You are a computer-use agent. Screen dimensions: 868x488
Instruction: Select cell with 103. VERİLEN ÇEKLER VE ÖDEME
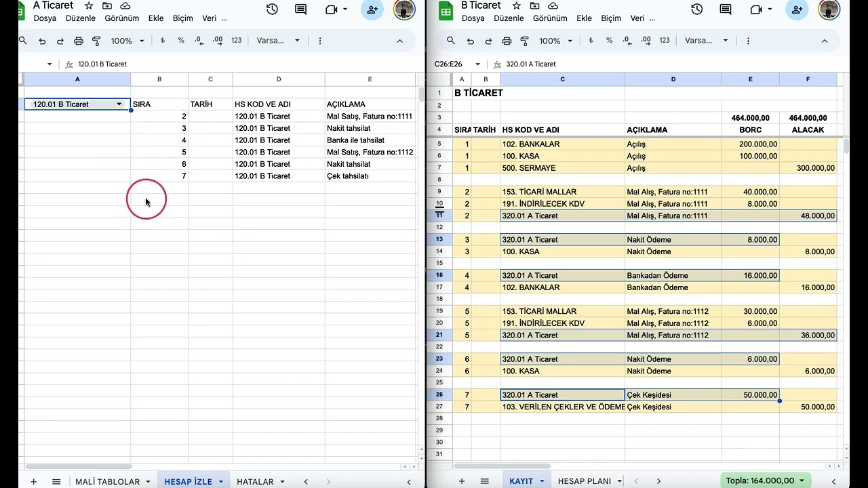tap(562, 407)
